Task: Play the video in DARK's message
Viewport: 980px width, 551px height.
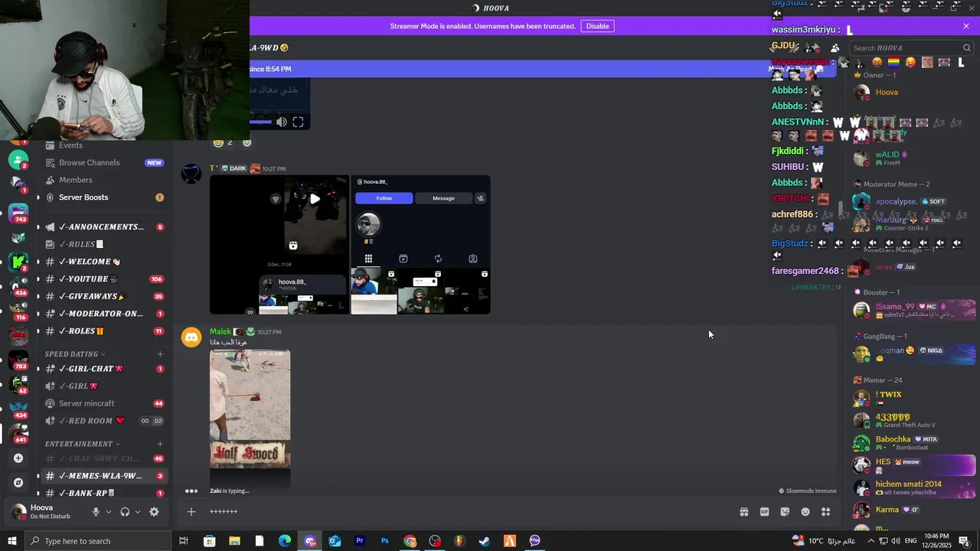Action: tap(315, 199)
